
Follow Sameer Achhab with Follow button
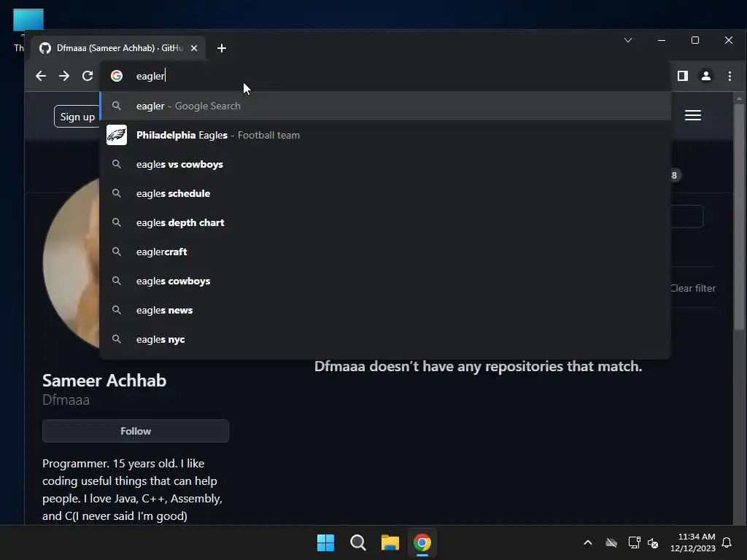pos(136,431)
